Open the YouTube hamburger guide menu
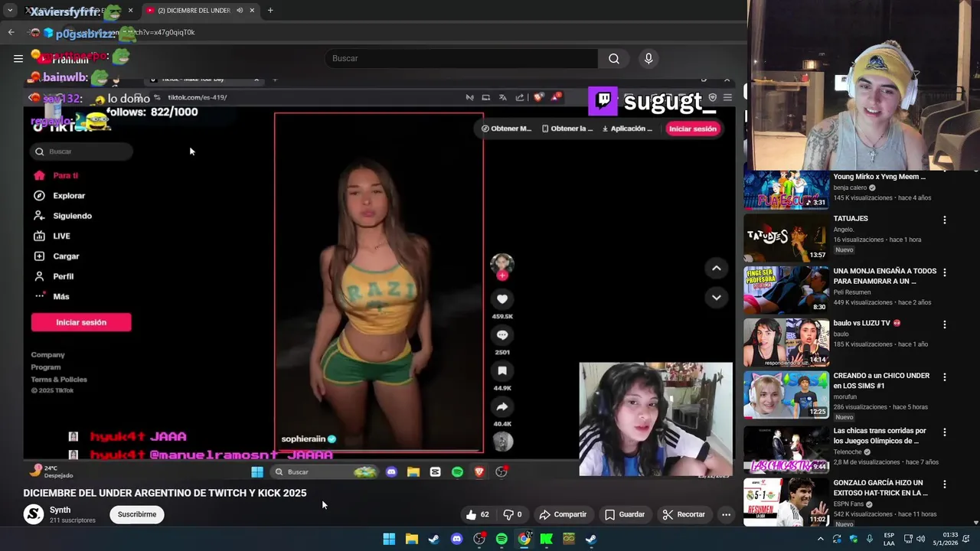980x551 pixels. [18, 58]
